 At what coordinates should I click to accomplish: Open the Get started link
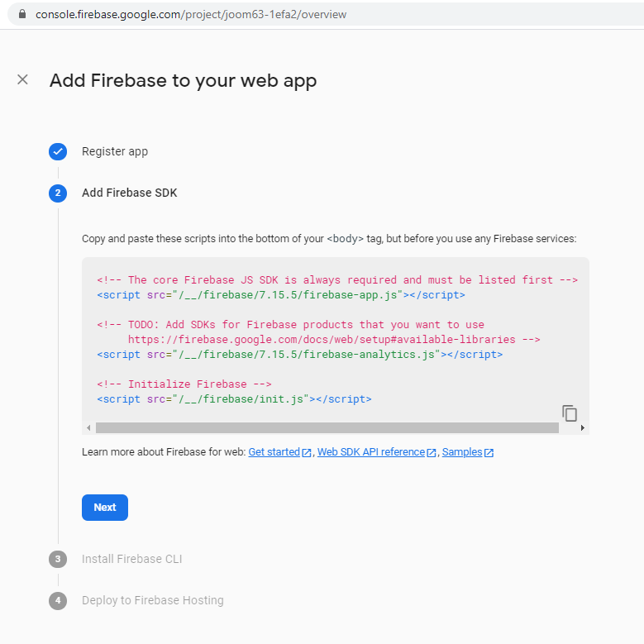[x=274, y=452]
